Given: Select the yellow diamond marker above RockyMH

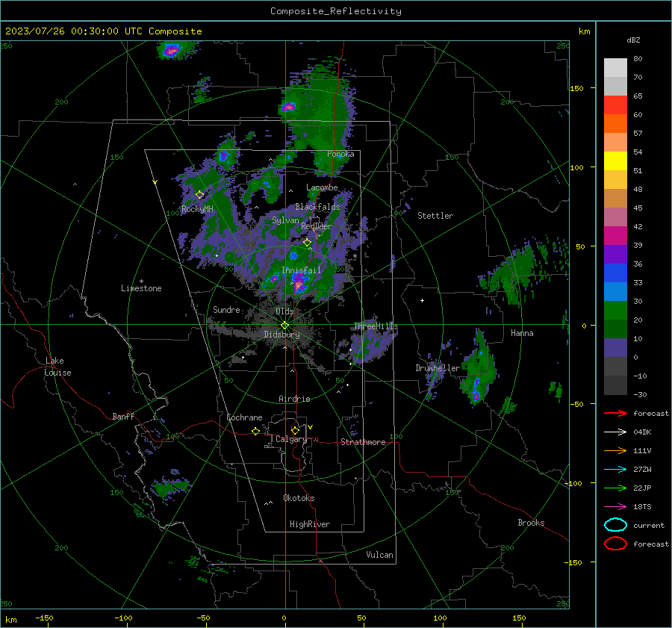Looking at the screenshot, I should coord(199,195).
